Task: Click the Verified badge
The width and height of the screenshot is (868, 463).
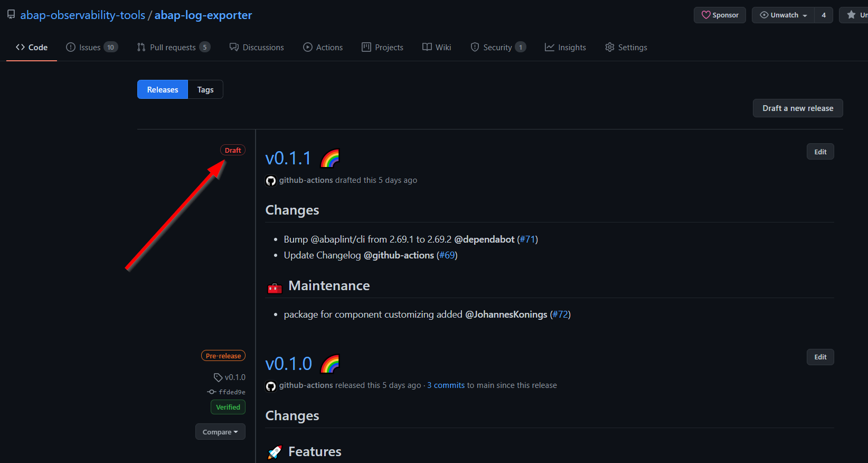Action: click(228, 407)
